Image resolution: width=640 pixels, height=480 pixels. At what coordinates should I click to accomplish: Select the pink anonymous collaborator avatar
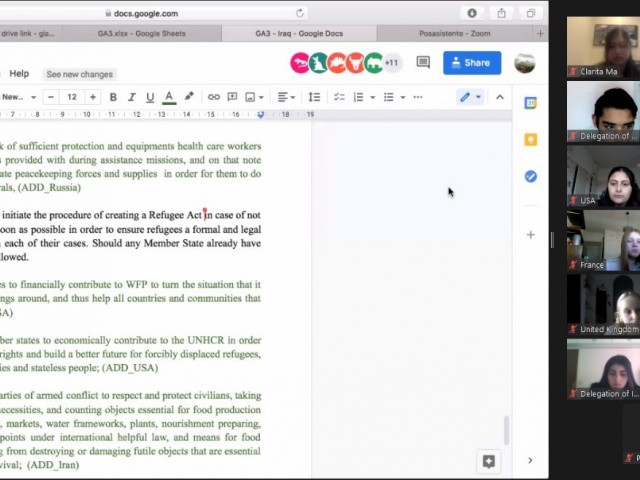[x=300, y=63]
